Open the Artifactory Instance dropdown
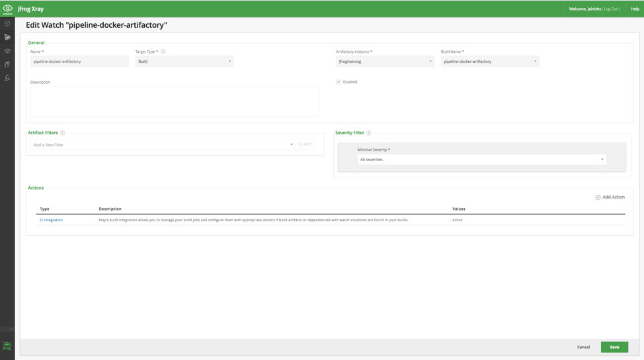 coord(385,61)
